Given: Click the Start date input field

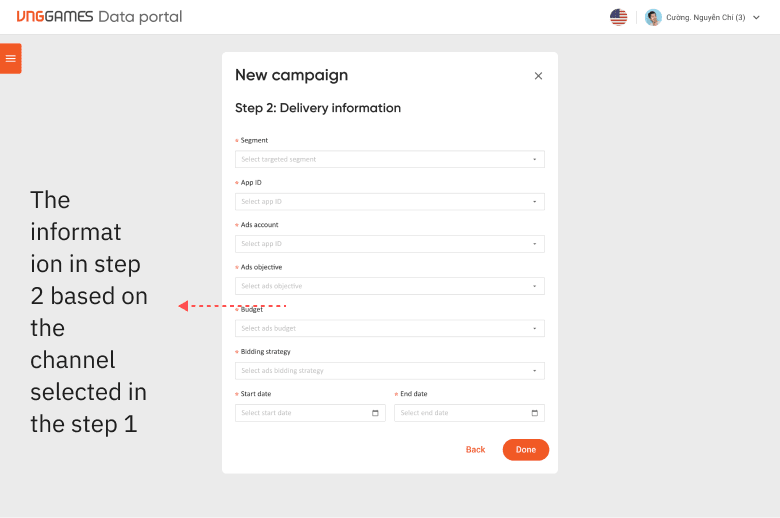Looking at the screenshot, I should [x=310, y=413].
